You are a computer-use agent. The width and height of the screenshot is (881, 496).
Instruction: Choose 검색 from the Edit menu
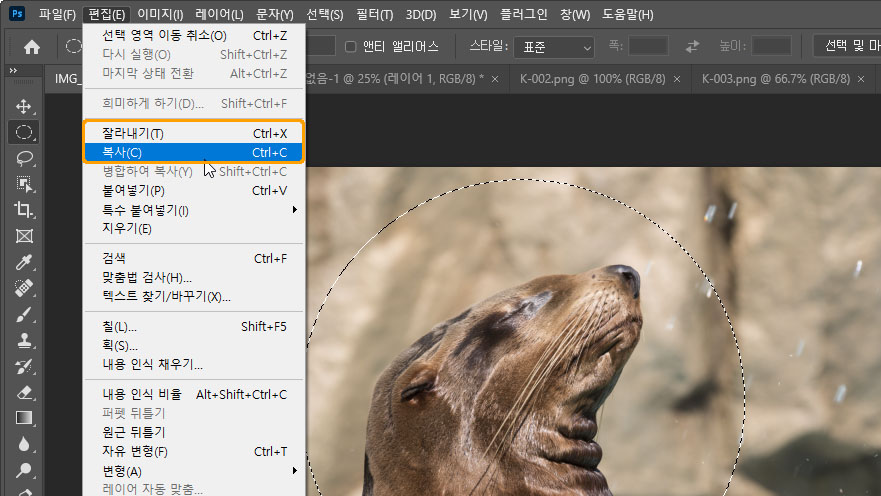(194, 258)
